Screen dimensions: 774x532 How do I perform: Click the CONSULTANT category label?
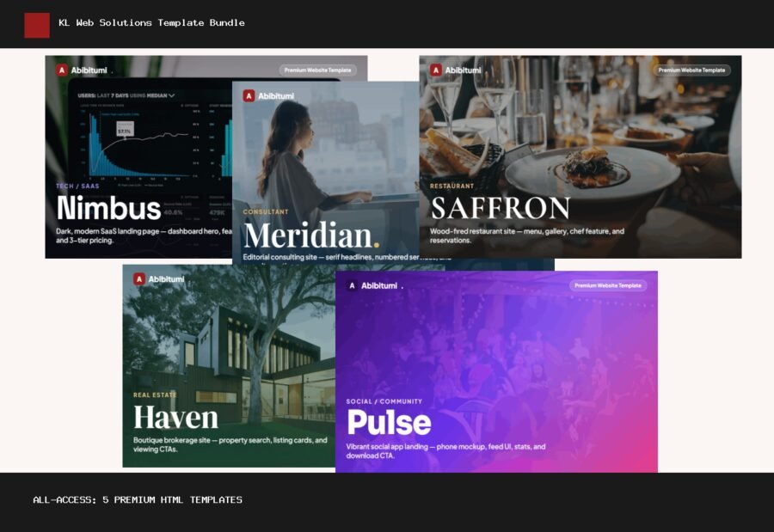click(266, 211)
